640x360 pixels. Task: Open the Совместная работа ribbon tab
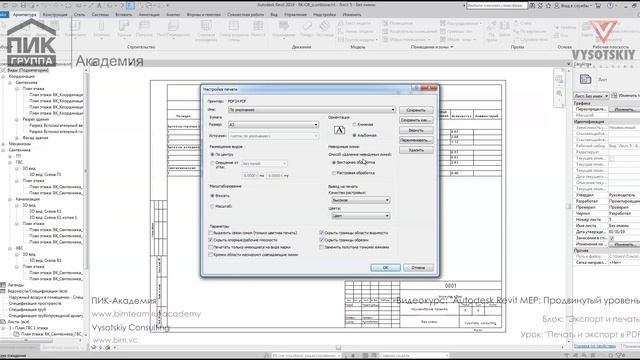(246, 15)
